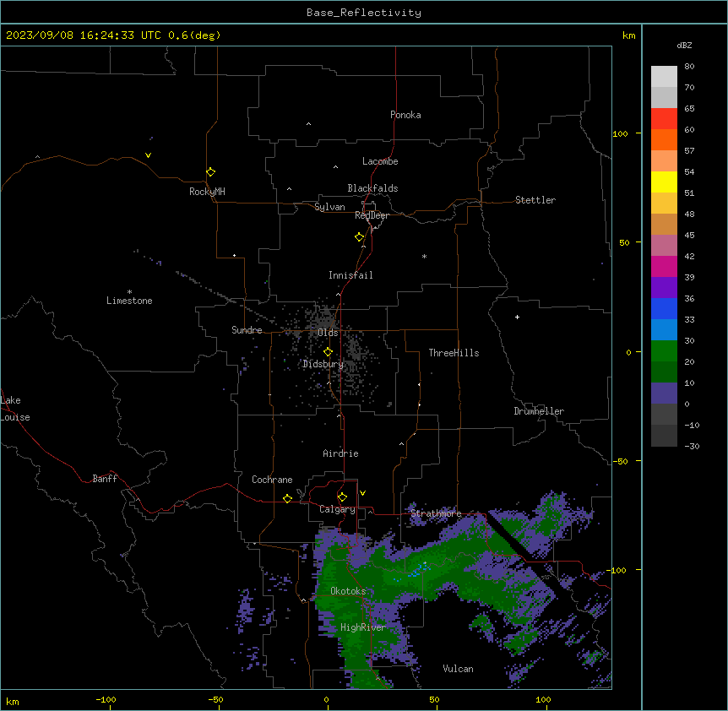Click the yellow diamond marker below Cochrane
The width and height of the screenshot is (728, 711).
pos(287,498)
